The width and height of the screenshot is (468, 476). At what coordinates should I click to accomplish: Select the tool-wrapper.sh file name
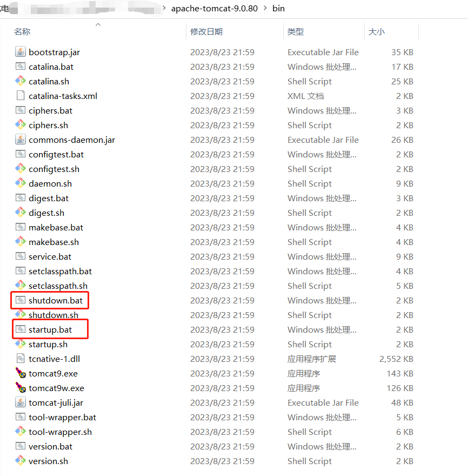[x=60, y=432]
